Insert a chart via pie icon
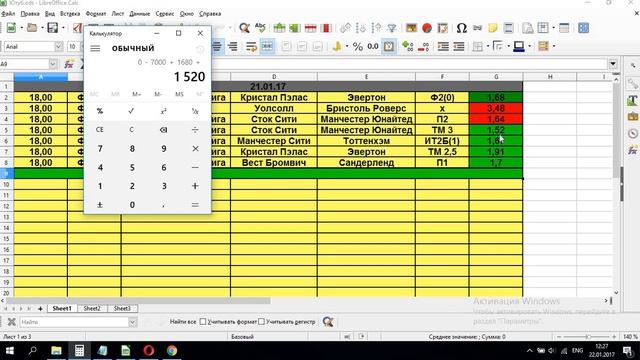Viewport: 640px width, 360px height. click(x=427, y=28)
